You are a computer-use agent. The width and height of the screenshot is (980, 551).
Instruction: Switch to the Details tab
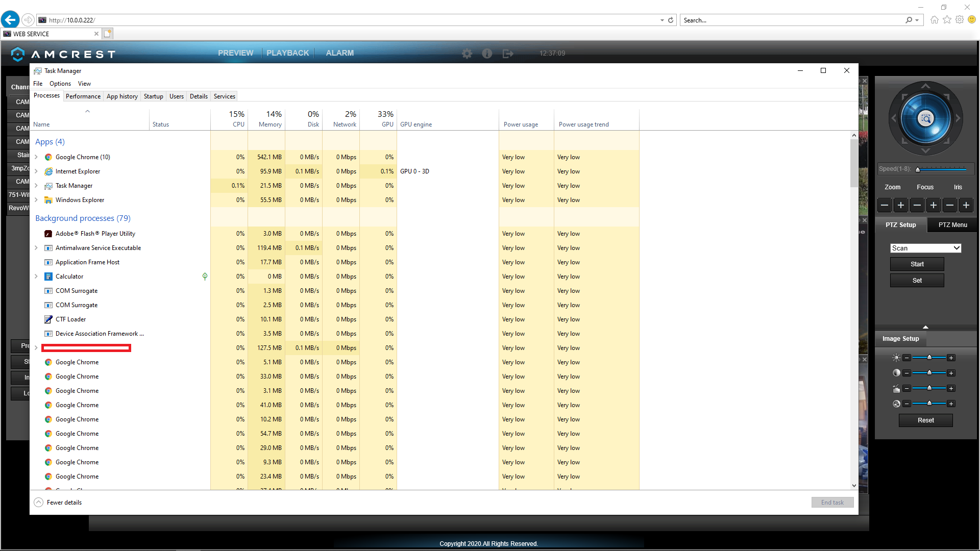tap(199, 96)
